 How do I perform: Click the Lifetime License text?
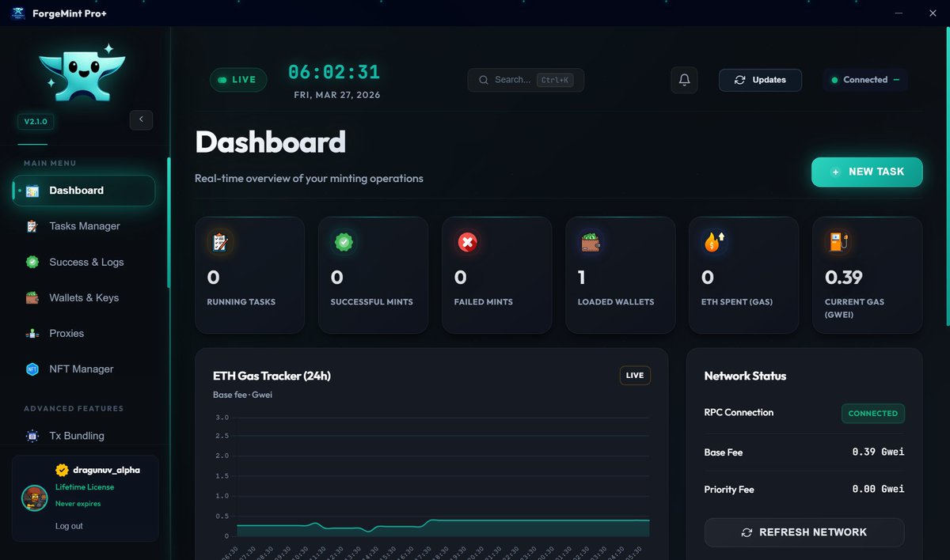85,487
